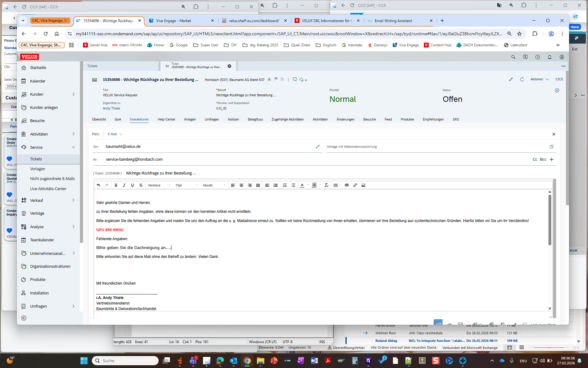Click Google Chrome in Windows taskbar

tap(247, 361)
